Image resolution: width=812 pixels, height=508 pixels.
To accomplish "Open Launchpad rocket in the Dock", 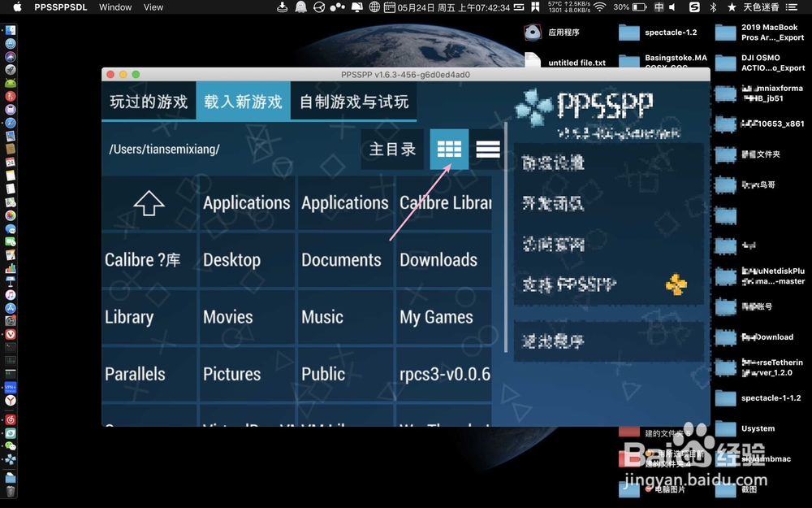I will [11, 69].
